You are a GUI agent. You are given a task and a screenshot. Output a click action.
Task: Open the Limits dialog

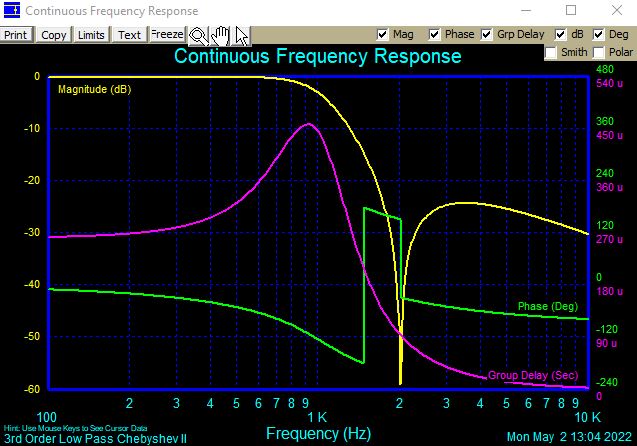tap(91, 35)
